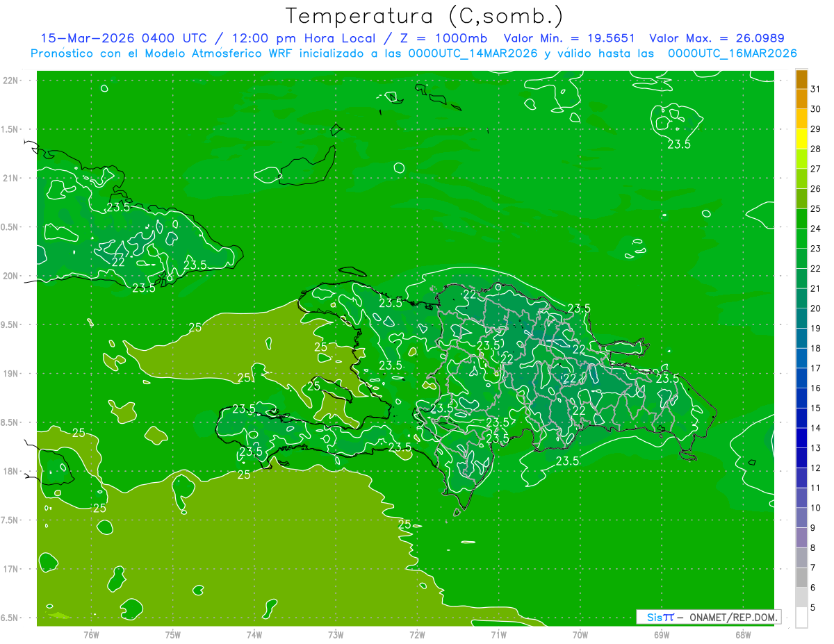Viewport: 834px width, 644px height.
Task: Click the '0000UTC_16MAR2026' valid-until time
Action: 732,53
